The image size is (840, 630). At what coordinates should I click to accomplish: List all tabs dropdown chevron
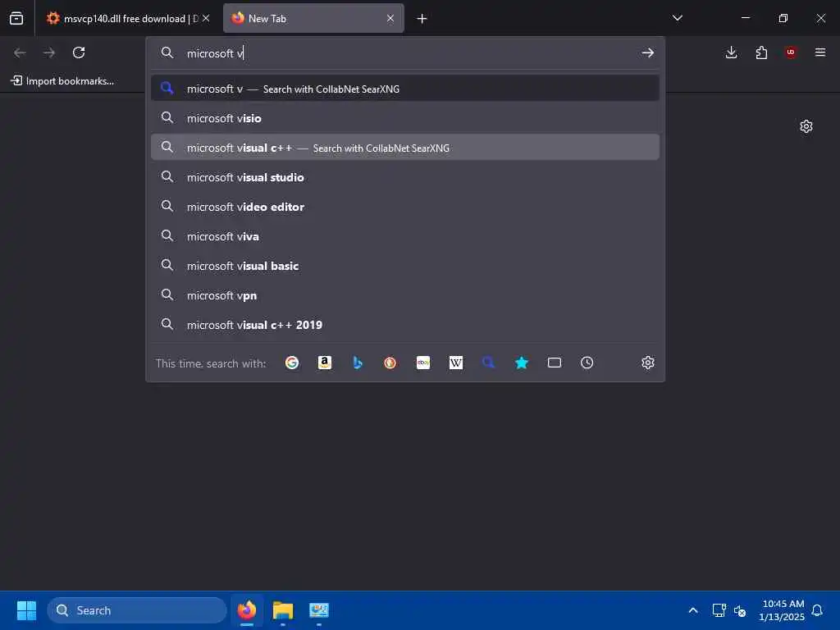[x=677, y=18]
